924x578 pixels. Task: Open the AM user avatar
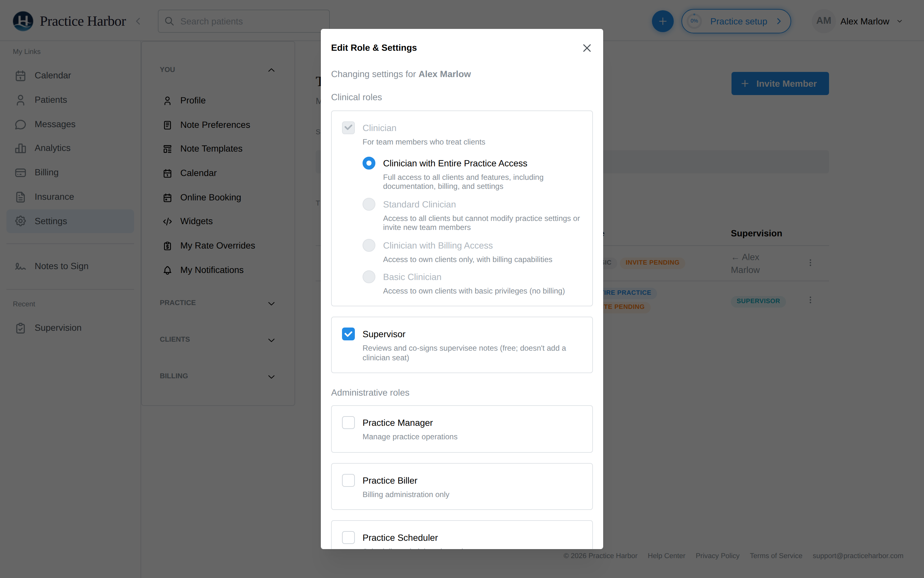click(x=823, y=21)
